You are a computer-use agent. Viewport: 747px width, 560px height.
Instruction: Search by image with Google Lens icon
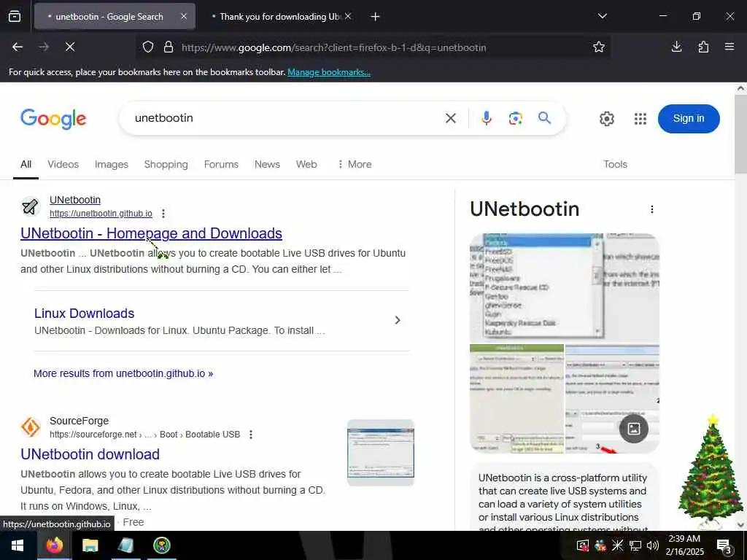pos(516,118)
